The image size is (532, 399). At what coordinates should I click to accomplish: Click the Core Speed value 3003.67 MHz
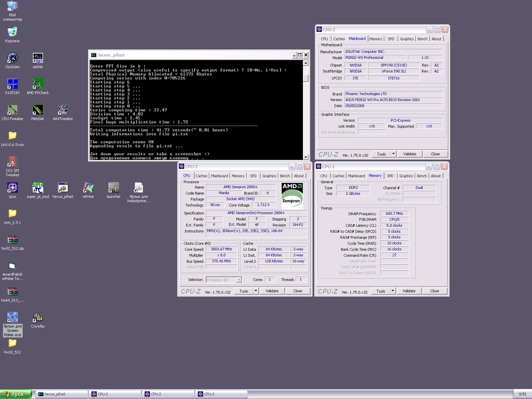221,249
